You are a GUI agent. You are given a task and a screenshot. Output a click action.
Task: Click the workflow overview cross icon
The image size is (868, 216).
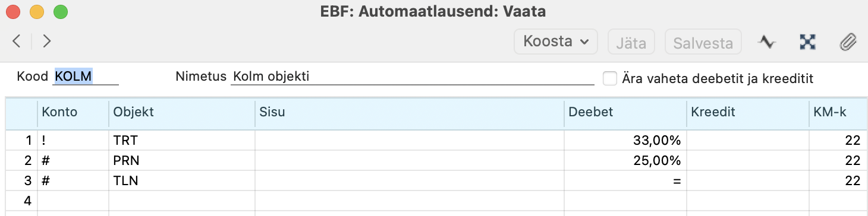[x=807, y=42]
